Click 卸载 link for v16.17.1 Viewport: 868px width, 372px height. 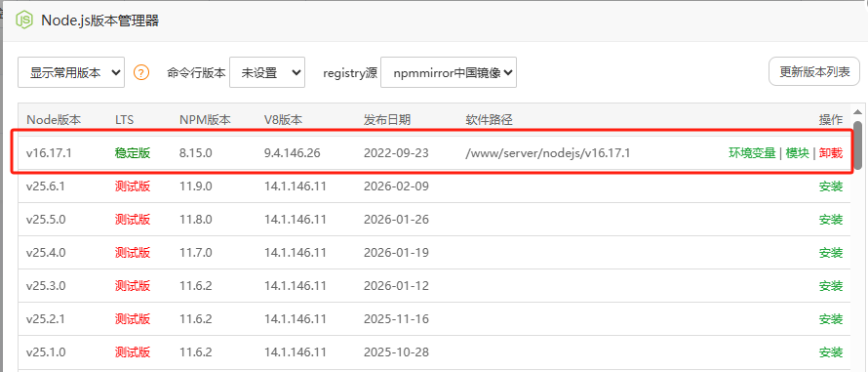(x=831, y=153)
